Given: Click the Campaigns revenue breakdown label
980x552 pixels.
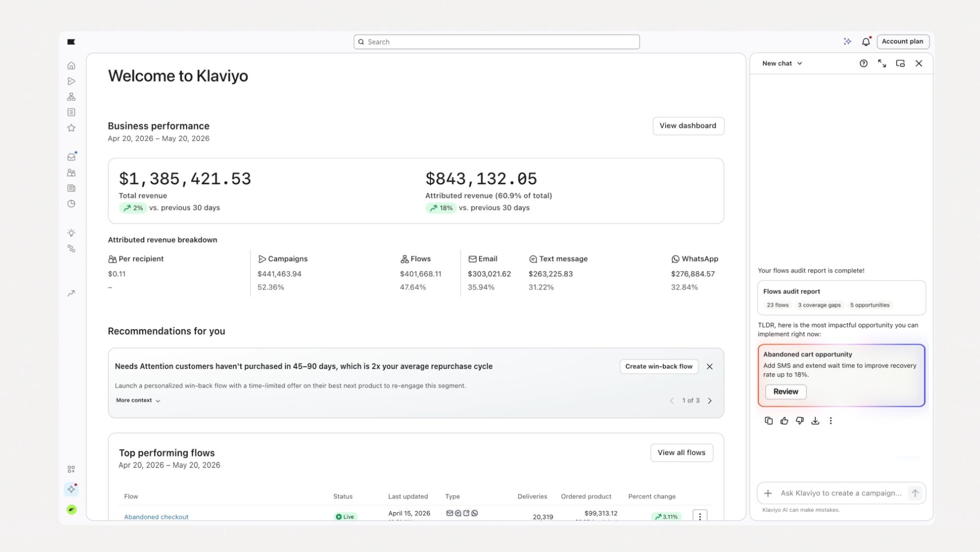Looking at the screenshot, I should tap(283, 259).
